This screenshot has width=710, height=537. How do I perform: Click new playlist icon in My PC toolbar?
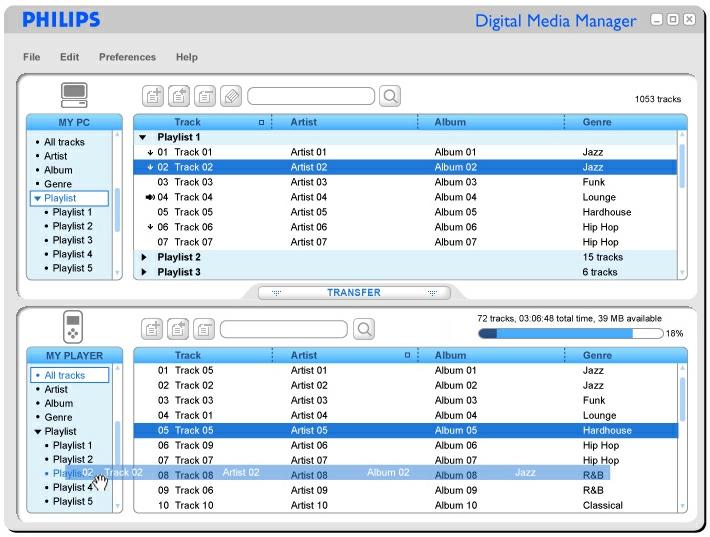click(x=153, y=96)
